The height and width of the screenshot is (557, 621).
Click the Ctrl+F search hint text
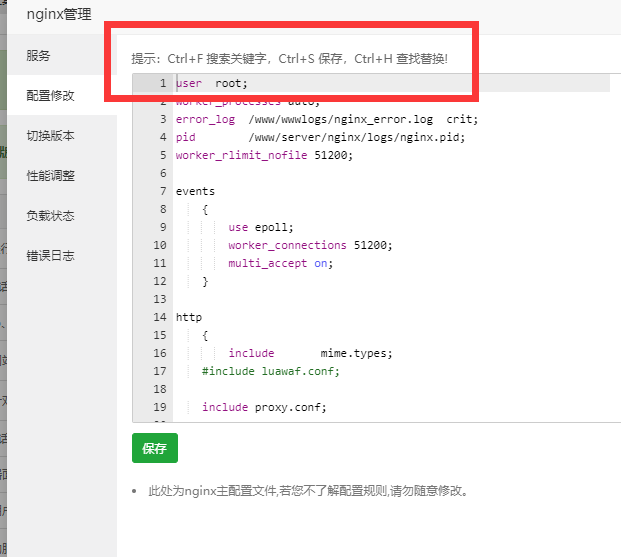(x=290, y=59)
